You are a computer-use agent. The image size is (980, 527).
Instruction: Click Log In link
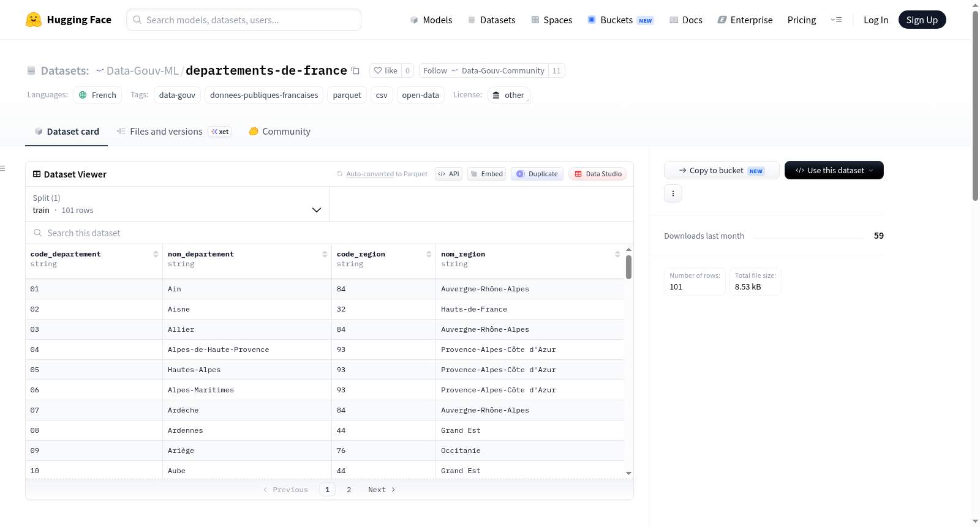pyautogui.click(x=876, y=20)
